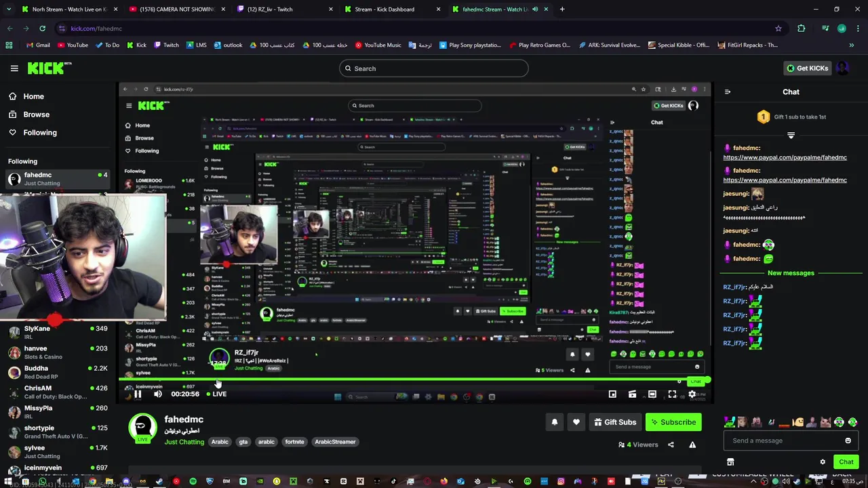Viewport: 868px width, 488px height.
Task: Open ChrisAM channel in sidebar
Action: pyautogui.click(x=58, y=392)
